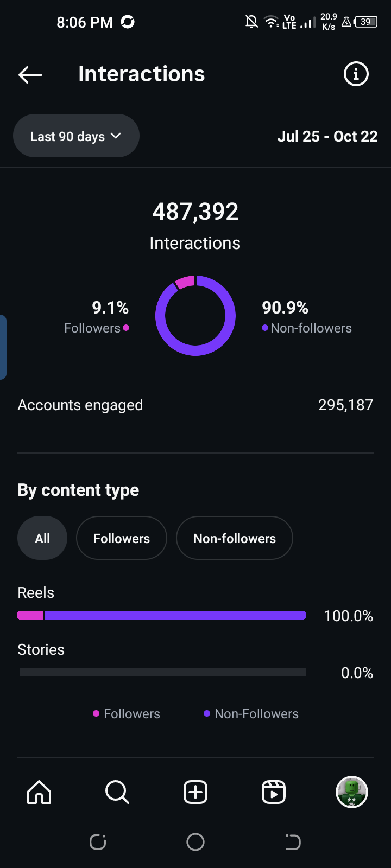
Task: Open the profile avatar in bottom bar
Action: (352, 792)
